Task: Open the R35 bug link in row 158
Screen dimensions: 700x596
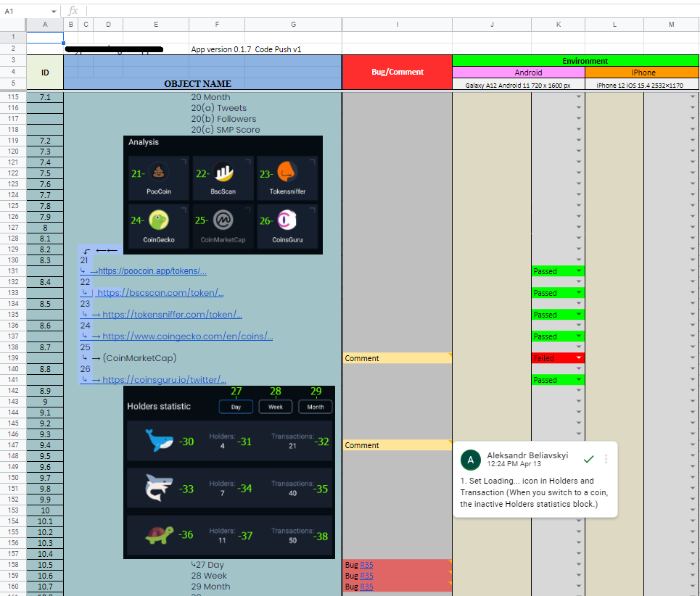Action: tap(366, 566)
